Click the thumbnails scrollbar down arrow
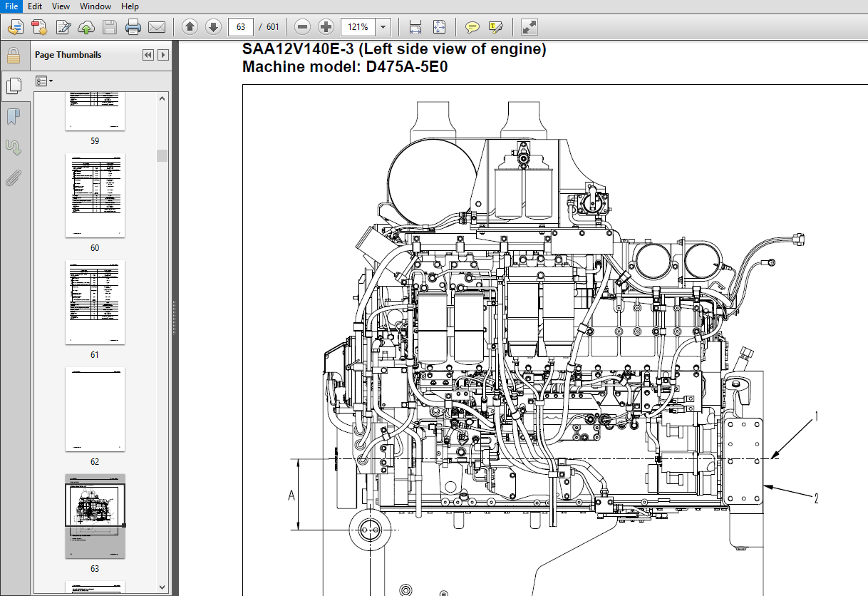 click(162, 587)
